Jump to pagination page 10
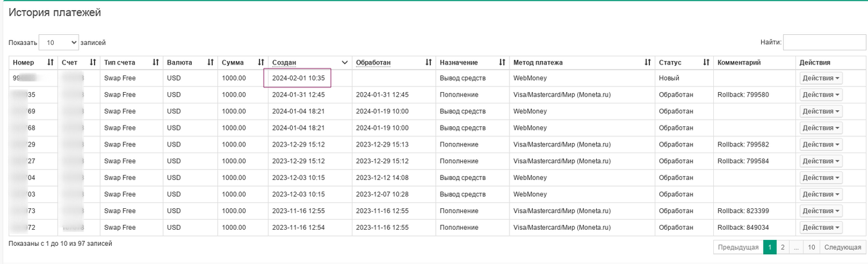The height and width of the screenshot is (264, 868). tap(811, 247)
